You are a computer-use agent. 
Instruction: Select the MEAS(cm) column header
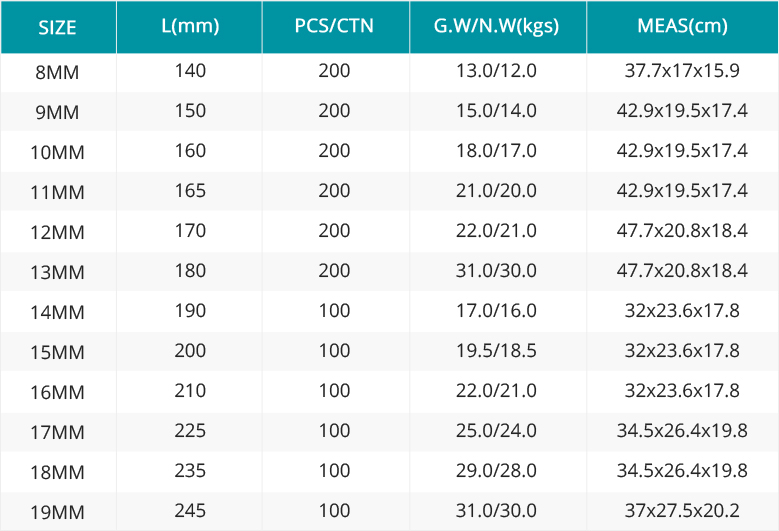[x=682, y=26]
